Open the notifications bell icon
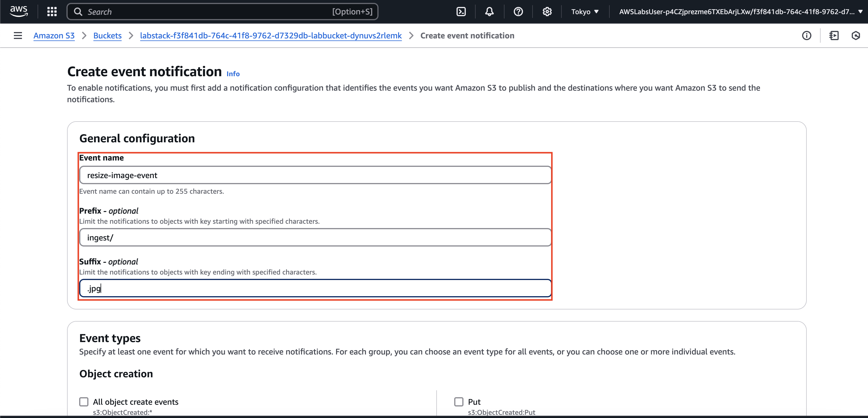Image resolution: width=868 pixels, height=418 pixels. pos(489,12)
